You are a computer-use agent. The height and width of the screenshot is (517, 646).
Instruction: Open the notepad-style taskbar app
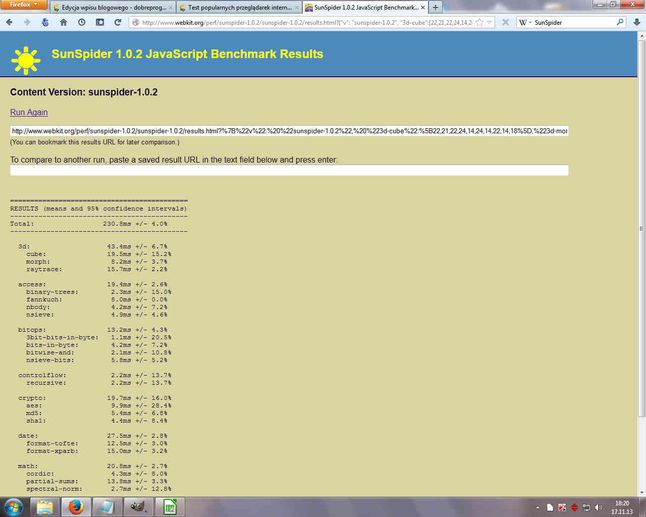pos(107,507)
